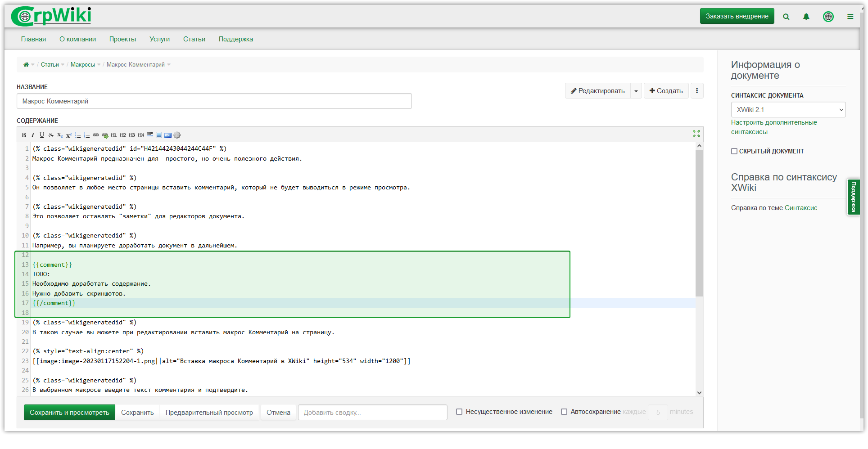Expand the Редактировать dropdown arrow
This screenshot has width=868, height=449.
[x=636, y=91]
